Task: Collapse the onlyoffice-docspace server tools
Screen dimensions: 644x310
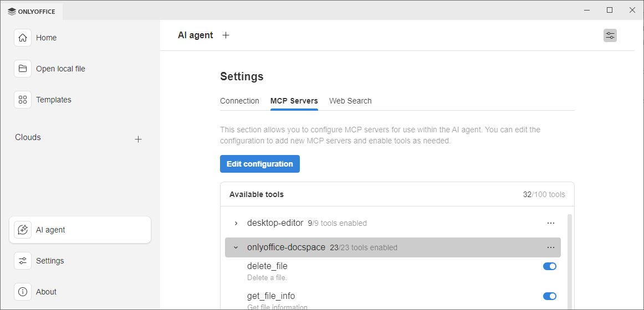Action: pos(236,247)
